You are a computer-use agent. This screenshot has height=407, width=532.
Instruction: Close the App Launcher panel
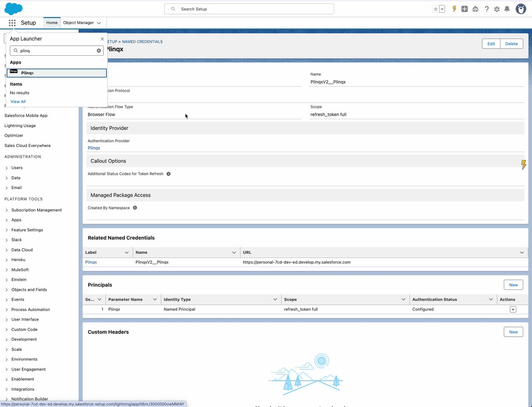tap(102, 39)
